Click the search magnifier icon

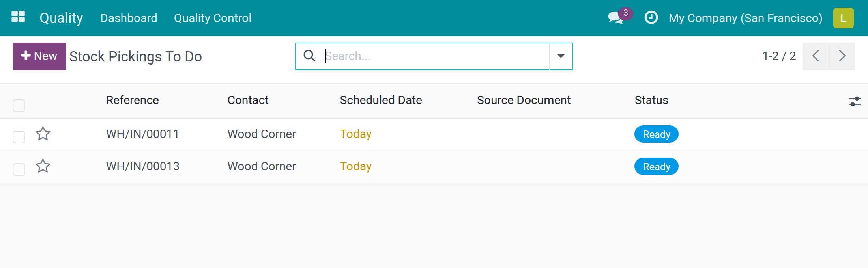pos(309,56)
